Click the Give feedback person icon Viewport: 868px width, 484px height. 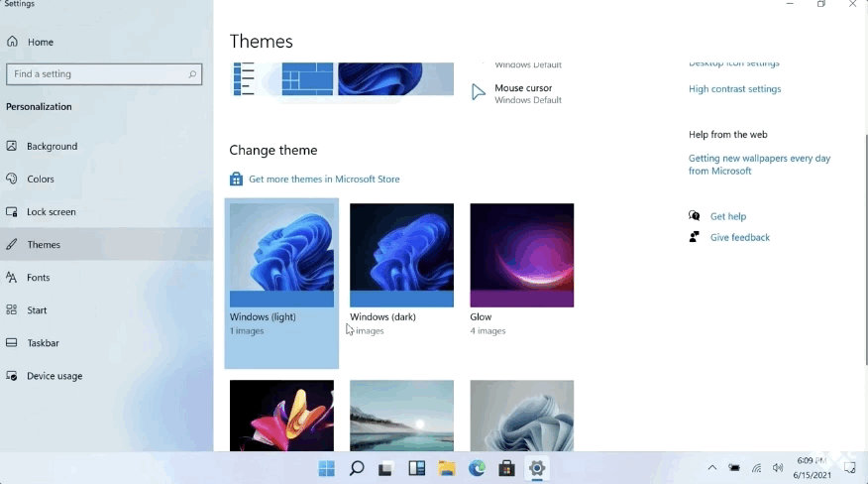click(x=695, y=237)
